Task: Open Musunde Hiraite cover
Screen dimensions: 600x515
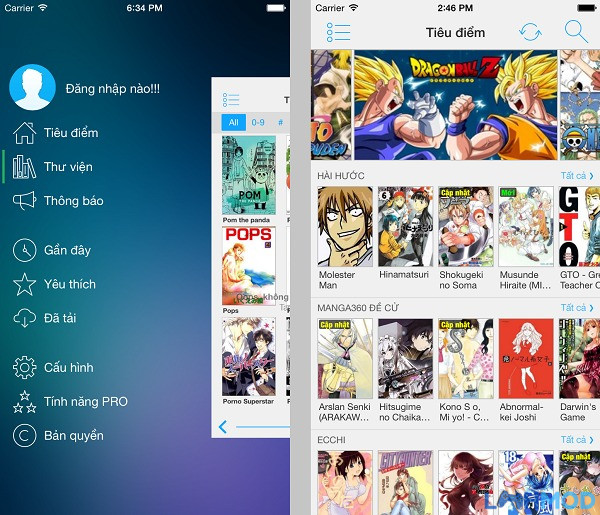Action: 526,227
